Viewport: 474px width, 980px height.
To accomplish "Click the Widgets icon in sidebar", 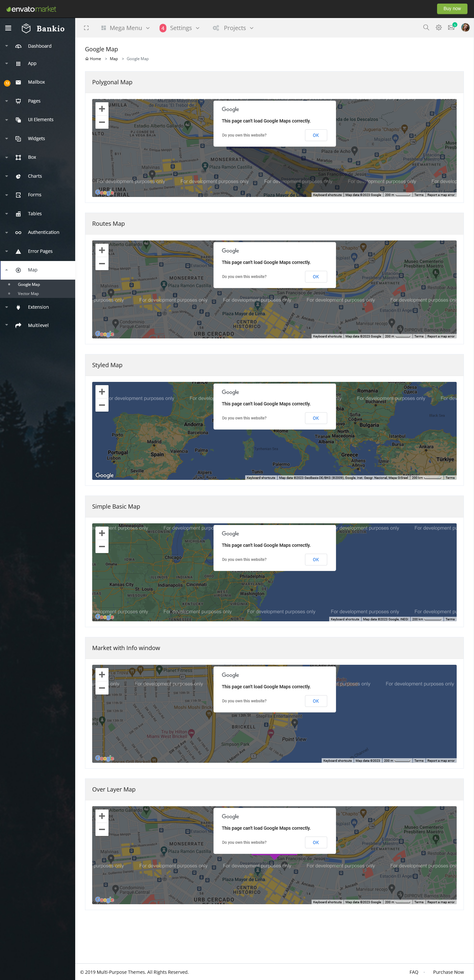I will (x=18, y=139).
